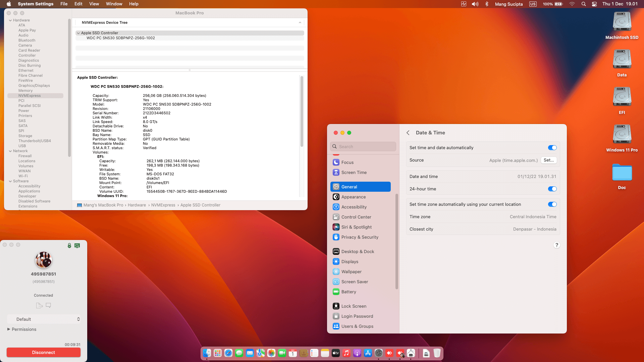The height and width of the screenshot is (362, 644).
Task: Open the Trash in the Dock
Action: point(437,353)
